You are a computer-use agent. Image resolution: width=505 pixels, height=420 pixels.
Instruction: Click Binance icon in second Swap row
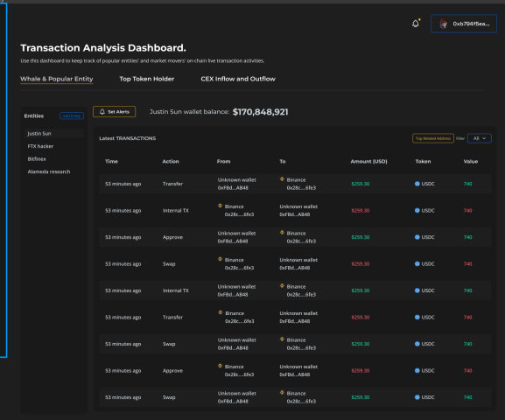click(282, 339)
